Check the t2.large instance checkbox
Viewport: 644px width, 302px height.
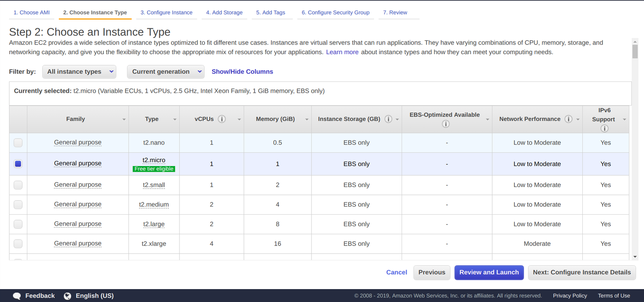(18, 224)
